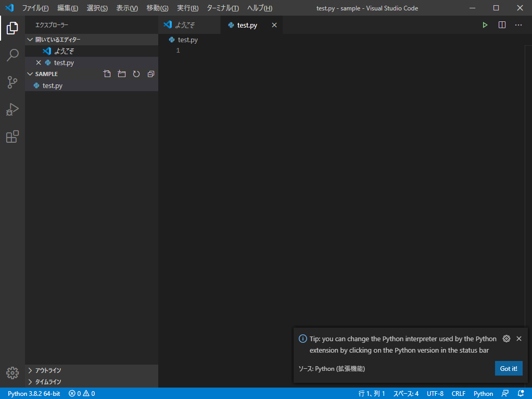Select test.py in the SAMPLE folder tree

pos(52,85)
